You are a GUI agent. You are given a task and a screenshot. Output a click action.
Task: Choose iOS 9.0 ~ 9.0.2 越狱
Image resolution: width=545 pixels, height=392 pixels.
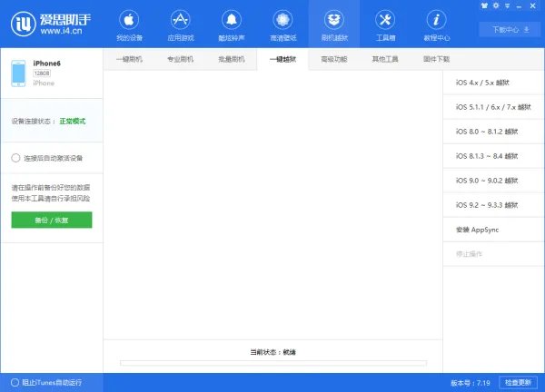click(x=493, y=181)
